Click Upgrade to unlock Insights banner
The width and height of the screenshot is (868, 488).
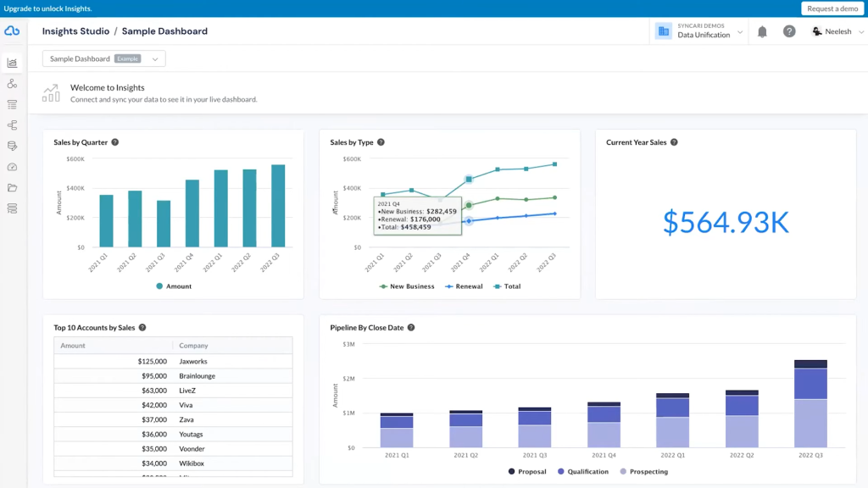click(47, 8)
